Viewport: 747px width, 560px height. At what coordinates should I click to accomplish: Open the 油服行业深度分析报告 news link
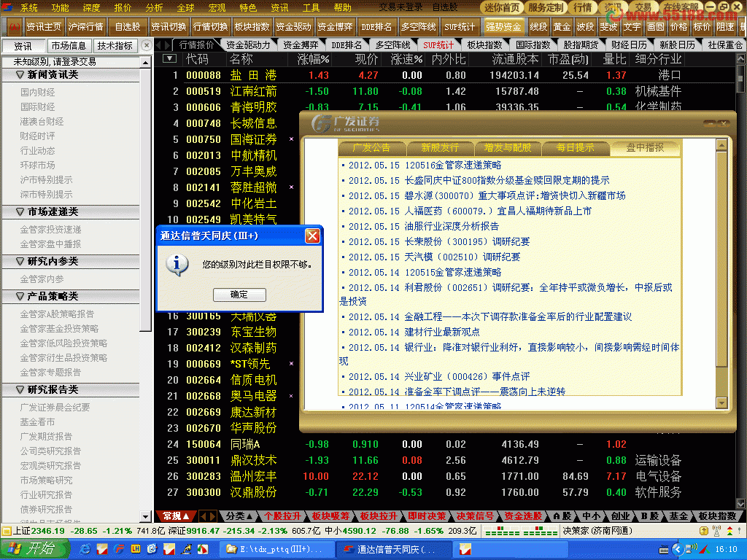(x=452, y=226)
